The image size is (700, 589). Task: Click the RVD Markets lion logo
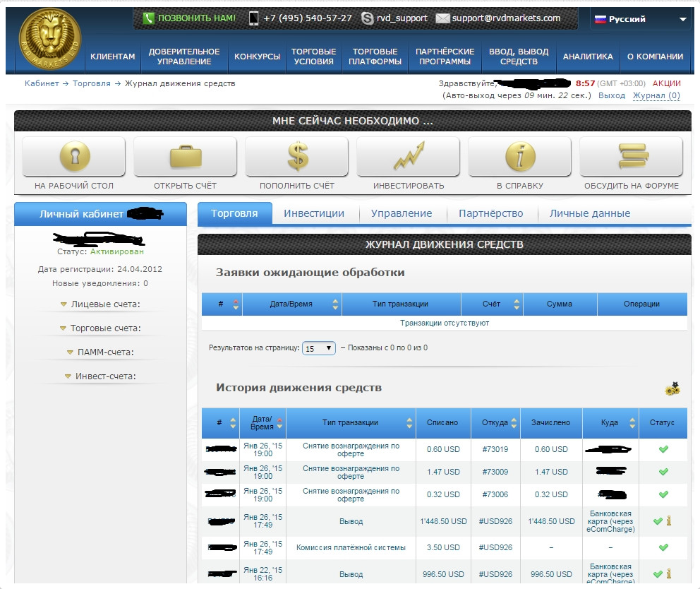tap(50, 38)
